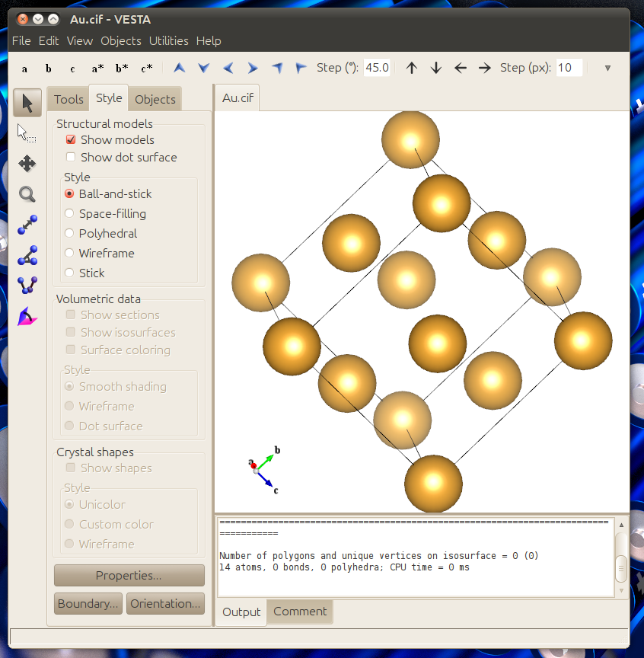Click the Boundary button
Viewport: 644px width, 658px height.
[88, 603]
